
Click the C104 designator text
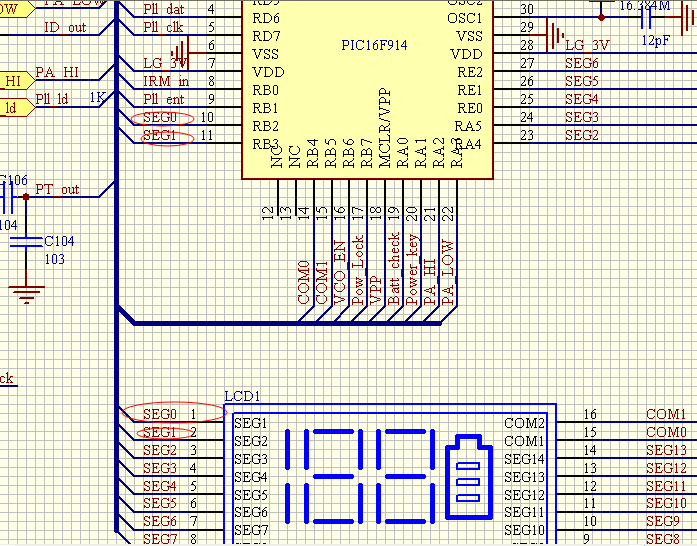pos(59,241)
